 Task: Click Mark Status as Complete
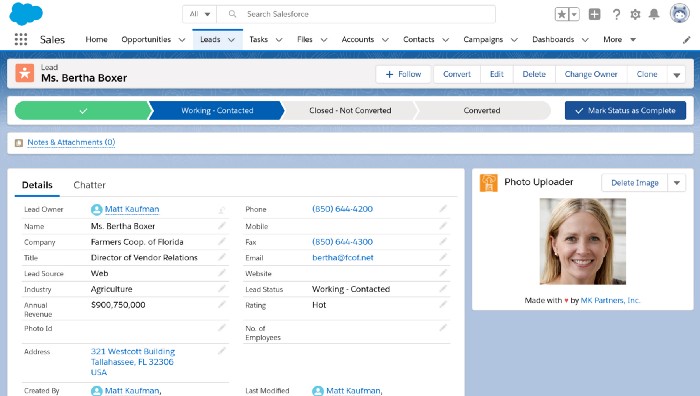(625, 110)
